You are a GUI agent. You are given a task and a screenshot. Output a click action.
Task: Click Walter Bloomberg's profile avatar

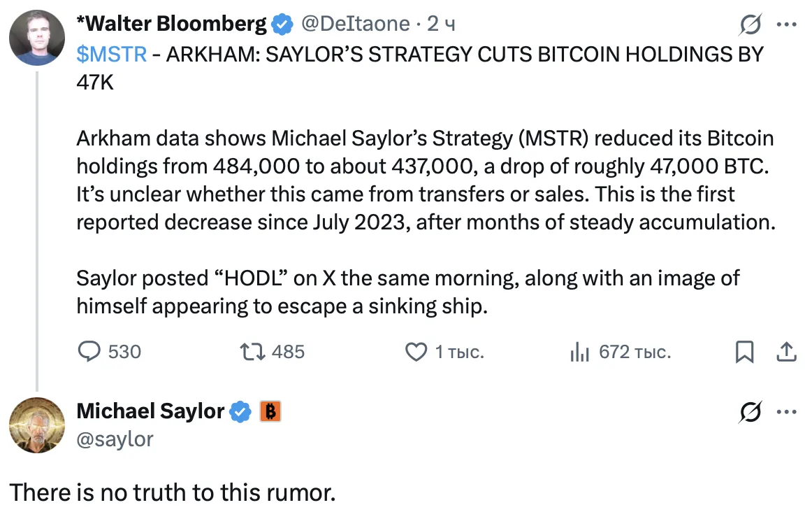click(37, 38)
